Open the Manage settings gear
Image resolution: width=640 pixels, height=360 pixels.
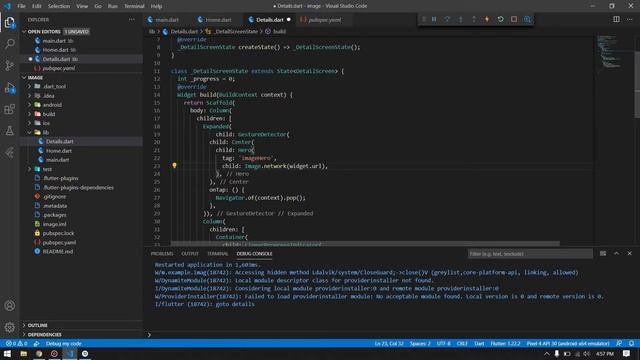pyautogui.click(x=9, y=327)
